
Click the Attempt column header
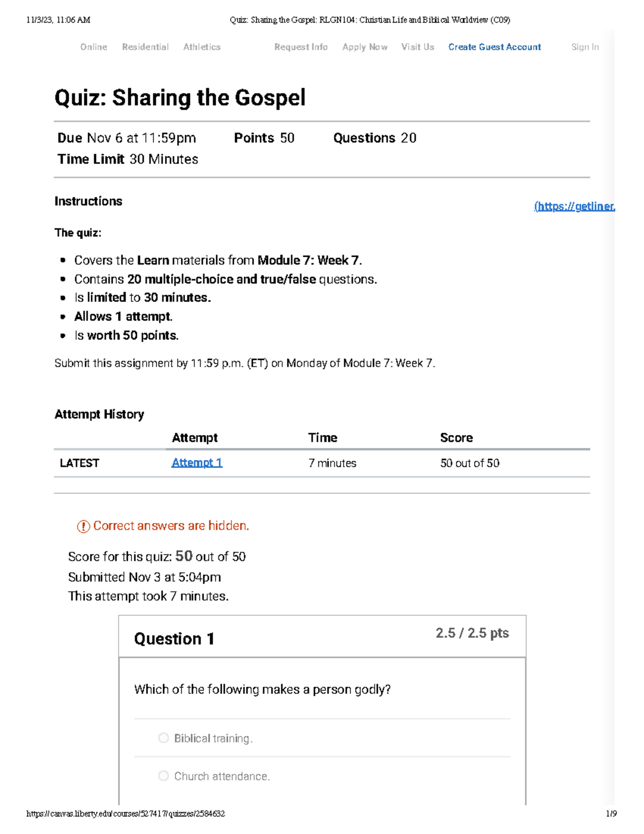[195, 438]
